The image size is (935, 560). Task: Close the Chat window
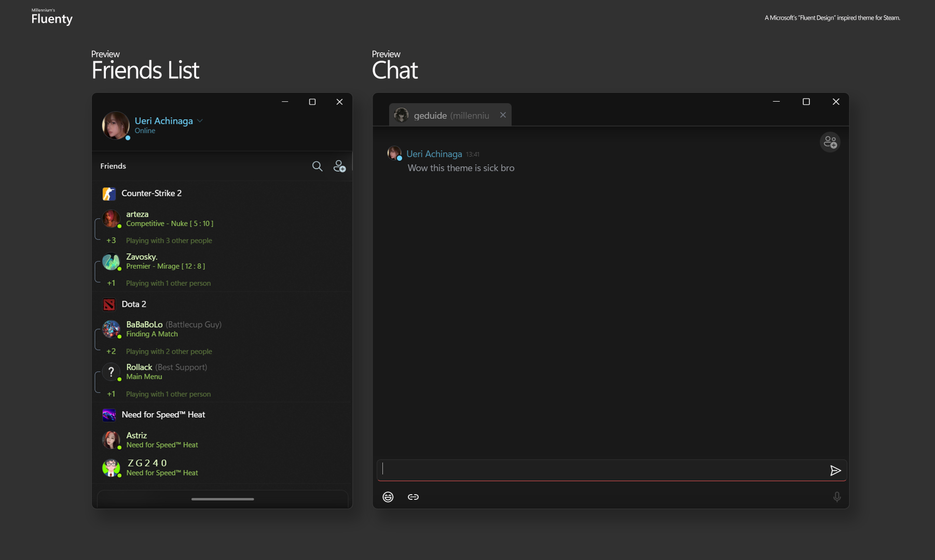836,102
